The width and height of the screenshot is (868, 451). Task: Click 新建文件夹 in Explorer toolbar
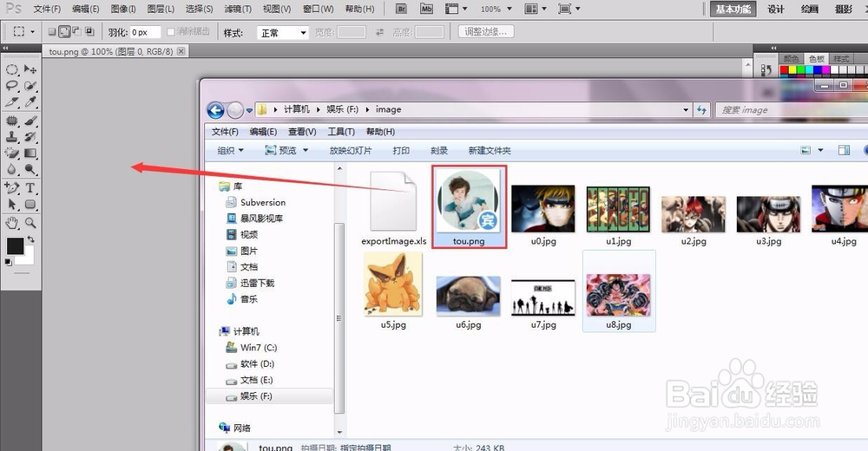(490, 151)
